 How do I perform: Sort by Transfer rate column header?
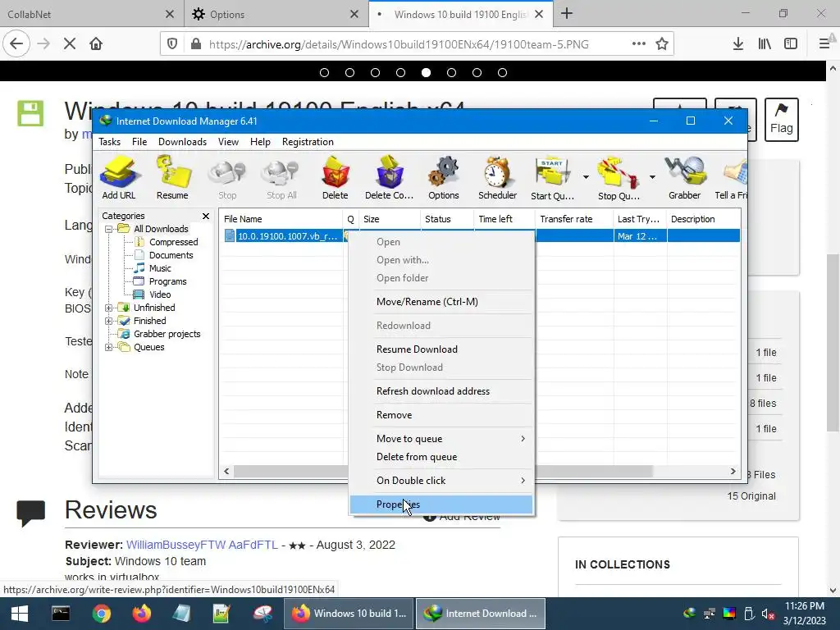[573, 219]
